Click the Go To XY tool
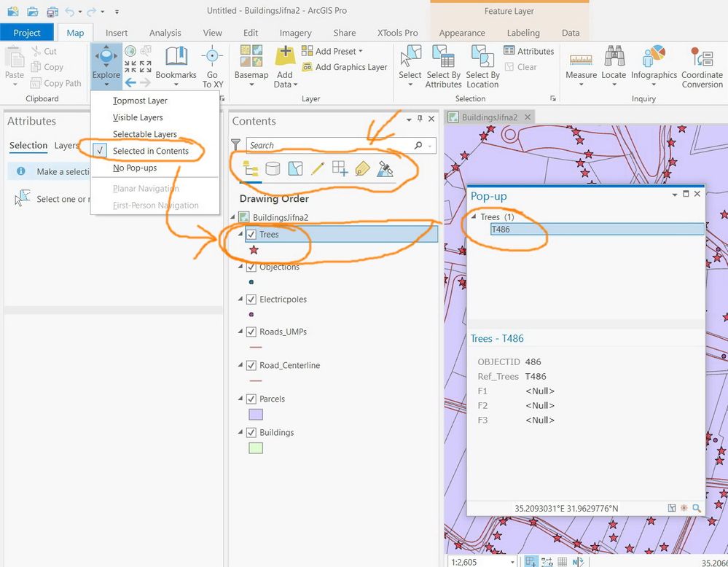728x567 pixels. click(x=212, y=66)
